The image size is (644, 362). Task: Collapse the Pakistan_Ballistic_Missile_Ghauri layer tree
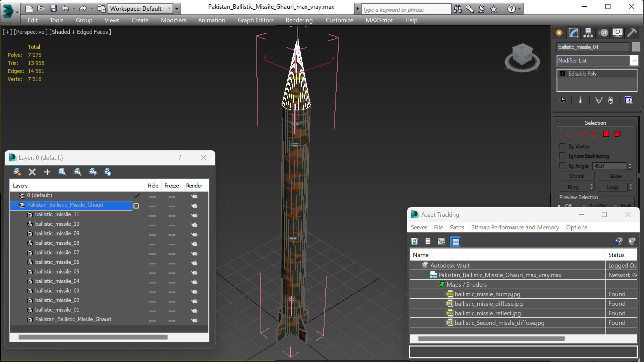[x=14, y=205]
